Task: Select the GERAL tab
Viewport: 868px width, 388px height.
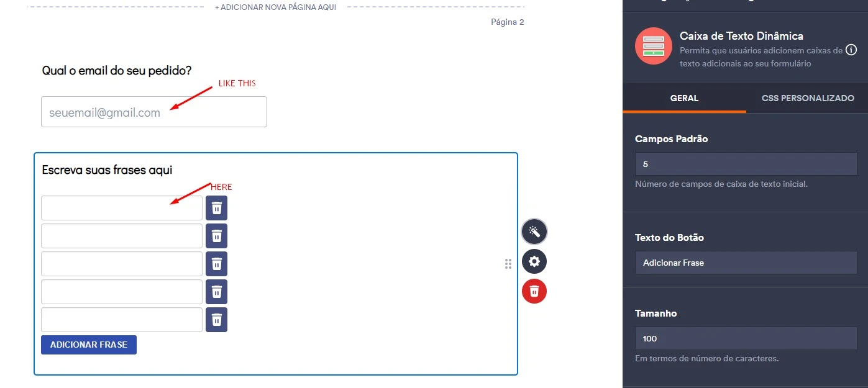Action: [684, 98]
